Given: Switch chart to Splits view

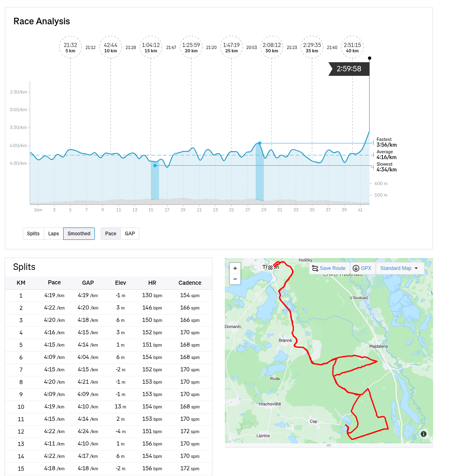Looking at the screenshot, I should (33, 234).
